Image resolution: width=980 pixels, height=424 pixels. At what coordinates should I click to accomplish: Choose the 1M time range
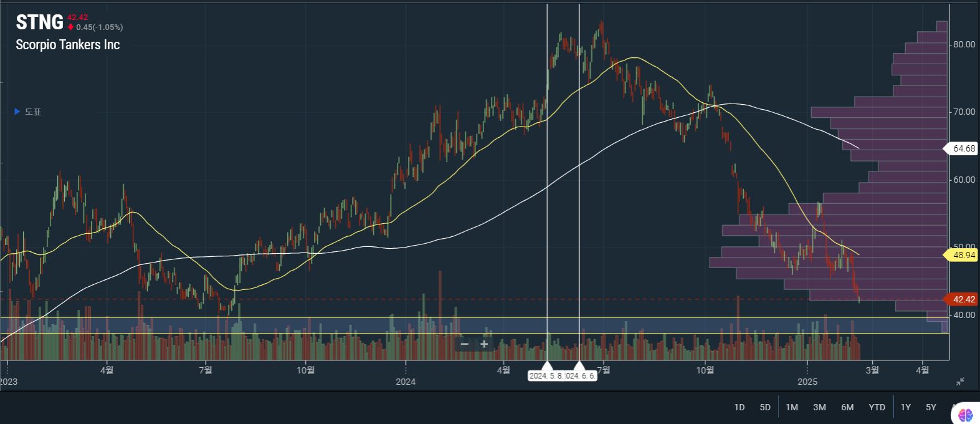pos(792,407)
